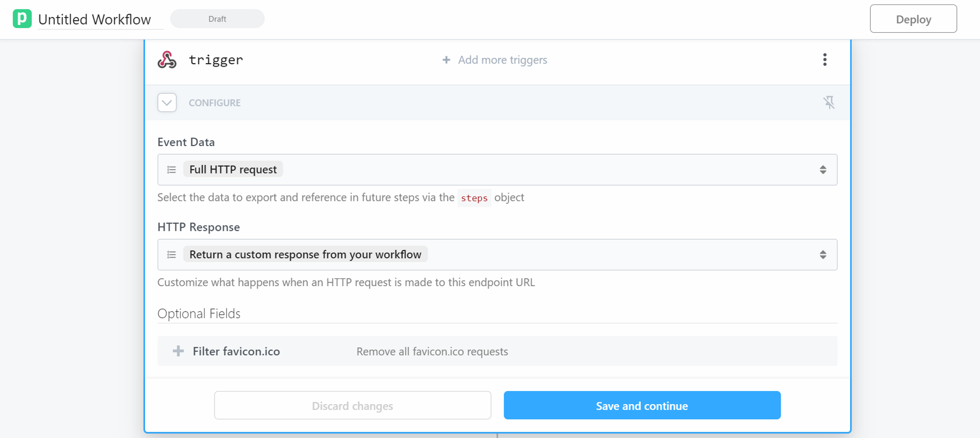Click list icon in Event Data field
Screen dimensions: 980x438
(x=171, y=170)
